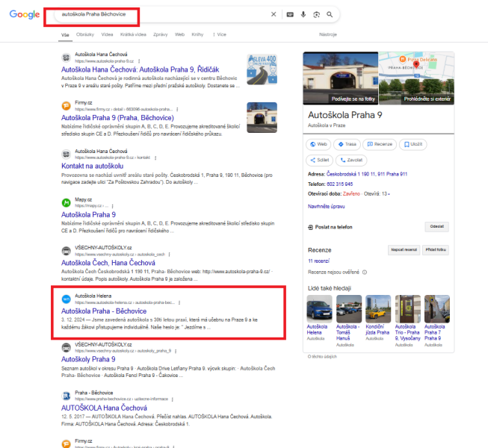The height and width of the screenshot is (448, 488).
Task: Click O těchto údajích link
Action: [x=322, y=357]
